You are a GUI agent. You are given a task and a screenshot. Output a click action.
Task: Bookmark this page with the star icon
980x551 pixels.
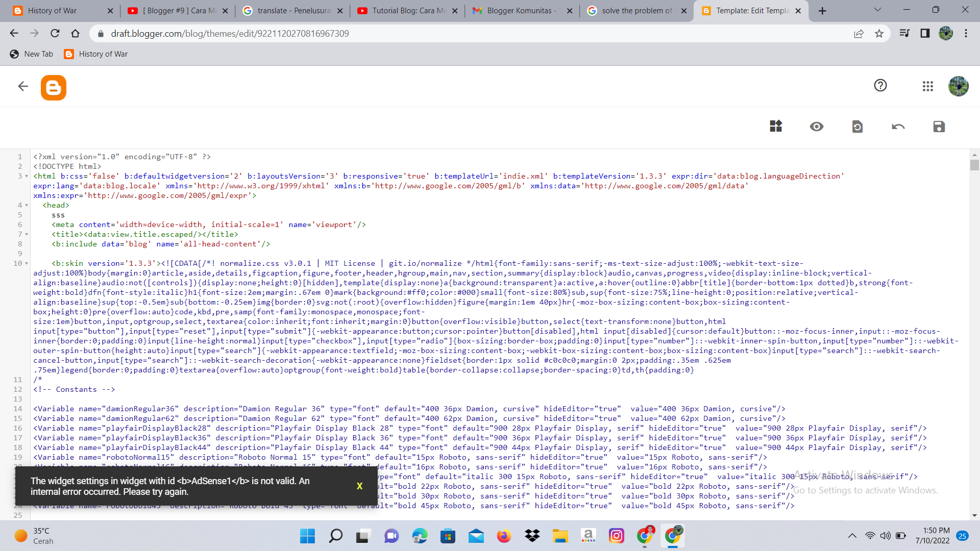(x=879, y=34)
